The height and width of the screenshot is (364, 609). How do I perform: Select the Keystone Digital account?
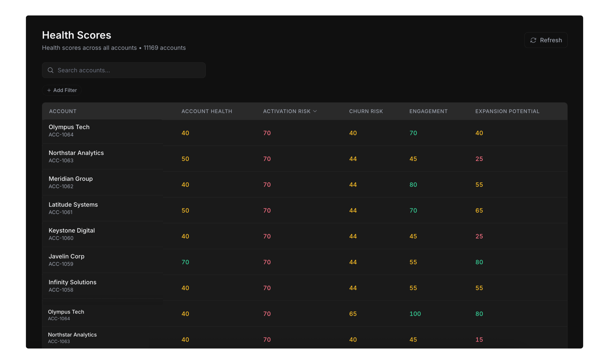(72, 231)
